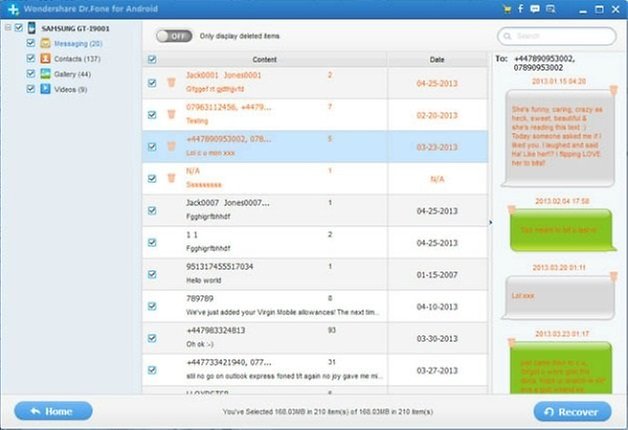Image resolution: width=628 pixels, height=430 pixels.
Task: Collapse the SAMSUNG GT-I9001 device tree
Action: 8,28
